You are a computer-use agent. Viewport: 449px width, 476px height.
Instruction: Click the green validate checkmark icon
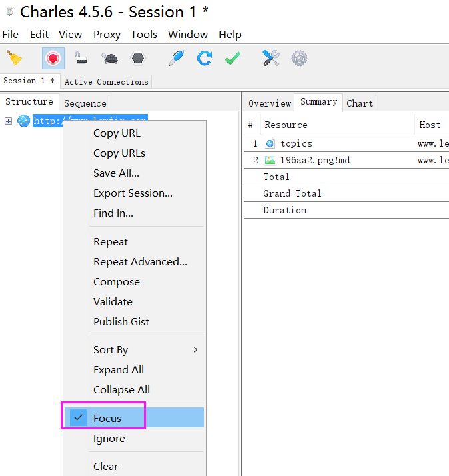coord(232,58)
